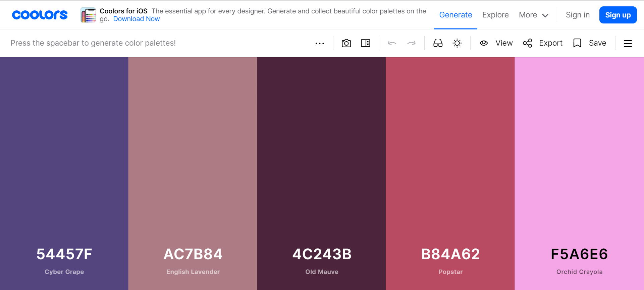Open the adjust palette sun icon
This screenshot has height=290, width=644.
[457, 43]
